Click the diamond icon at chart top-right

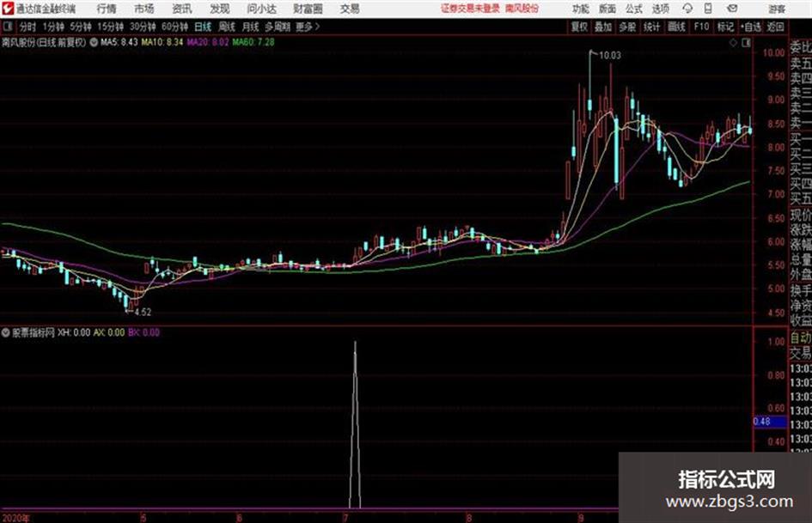(x=733, y=43)
